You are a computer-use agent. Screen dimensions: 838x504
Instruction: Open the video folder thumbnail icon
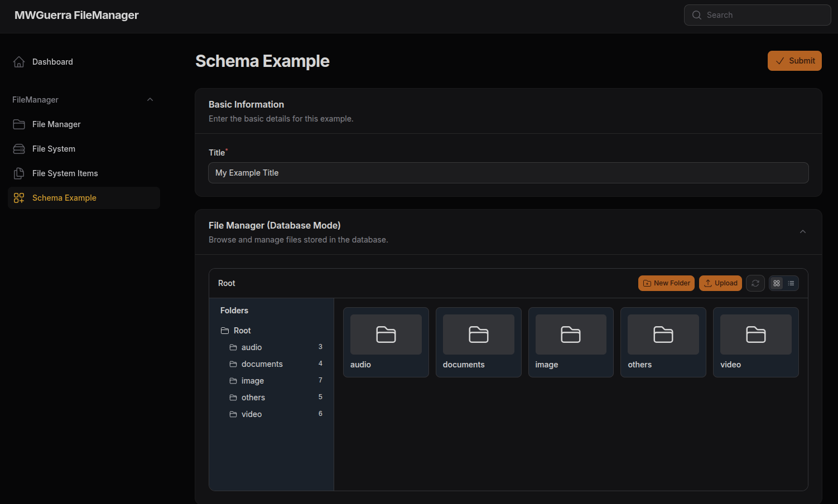(x=755, y=335)
